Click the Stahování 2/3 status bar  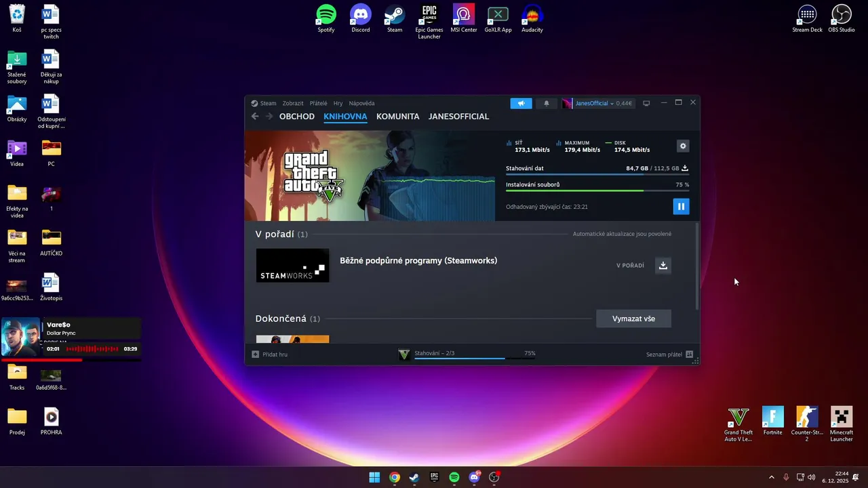467,354
